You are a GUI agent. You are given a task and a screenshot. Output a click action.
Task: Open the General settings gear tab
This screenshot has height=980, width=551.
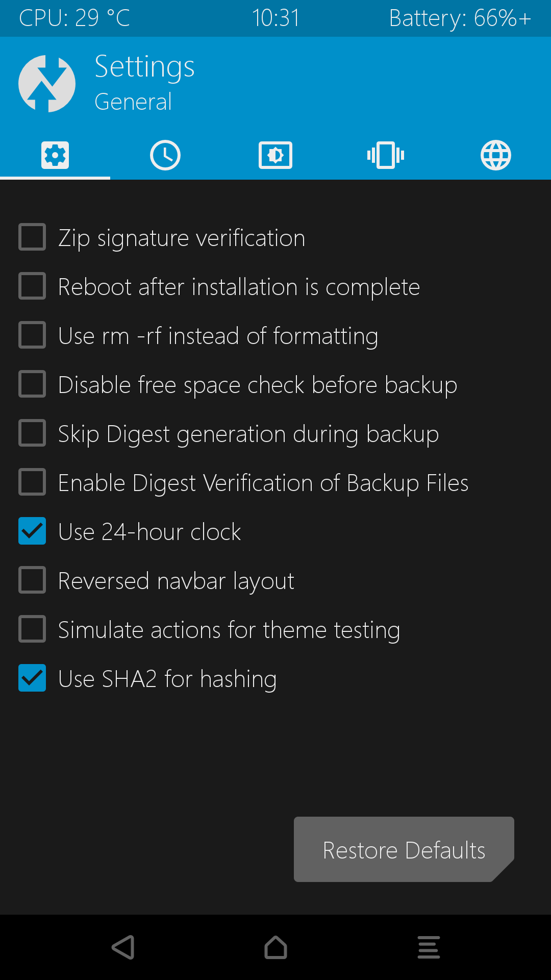tap(55, 155)
